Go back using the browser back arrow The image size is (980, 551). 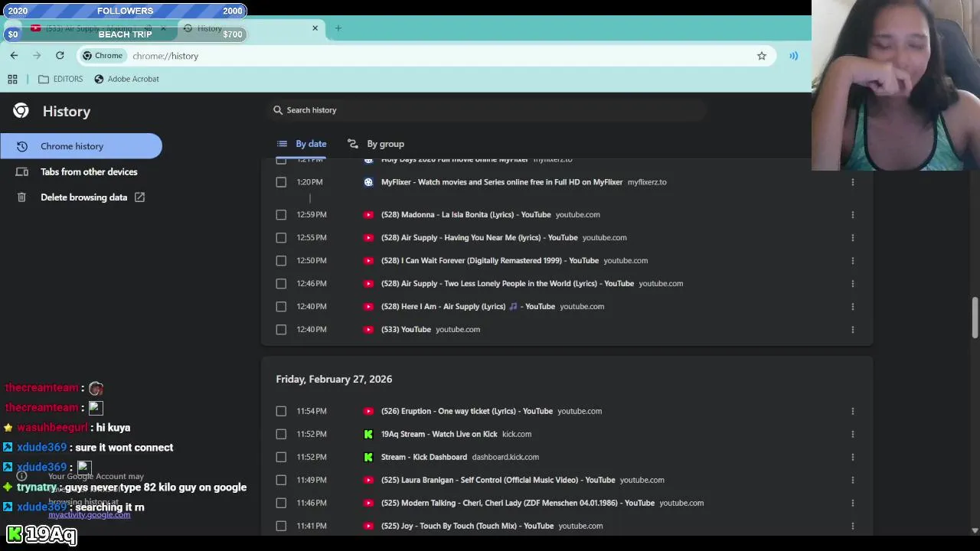tap(14, 55)
